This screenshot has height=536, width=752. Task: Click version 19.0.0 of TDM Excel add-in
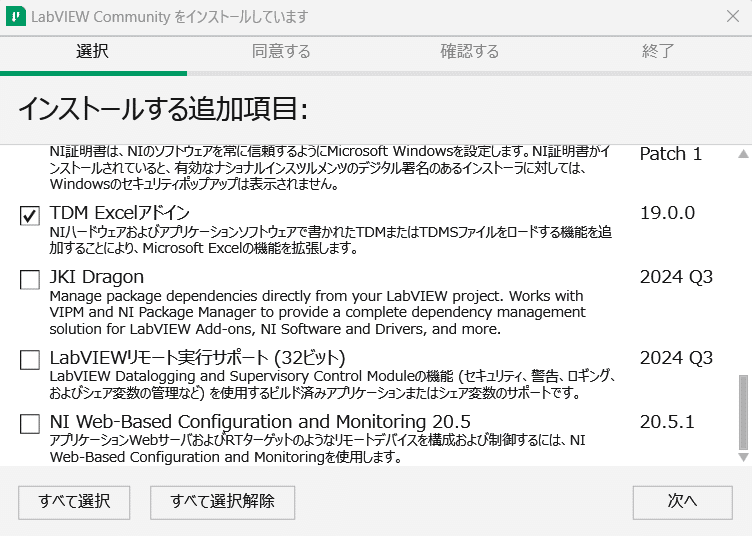667,212
